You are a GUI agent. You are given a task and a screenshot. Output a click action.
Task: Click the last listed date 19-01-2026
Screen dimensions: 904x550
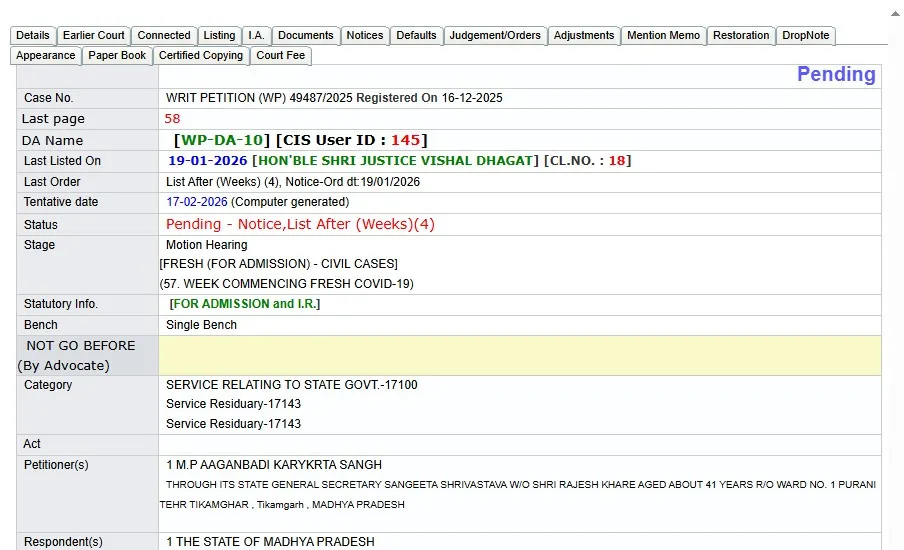point(207,161)
